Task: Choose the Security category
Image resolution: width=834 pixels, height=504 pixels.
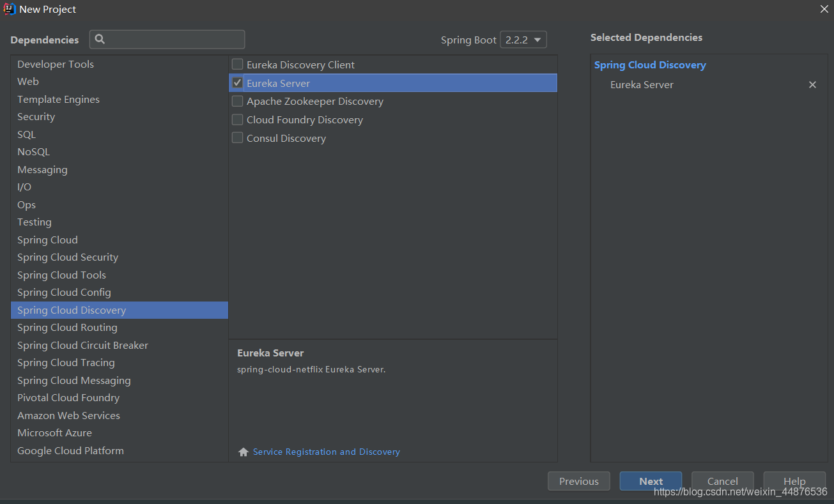Action: 120,117
